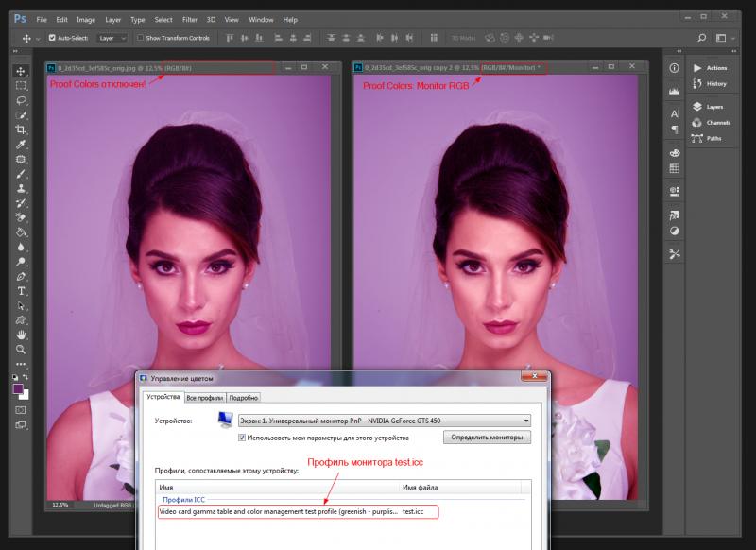
Task: Open the Info panel icon
Action: [x=674, y=68]
